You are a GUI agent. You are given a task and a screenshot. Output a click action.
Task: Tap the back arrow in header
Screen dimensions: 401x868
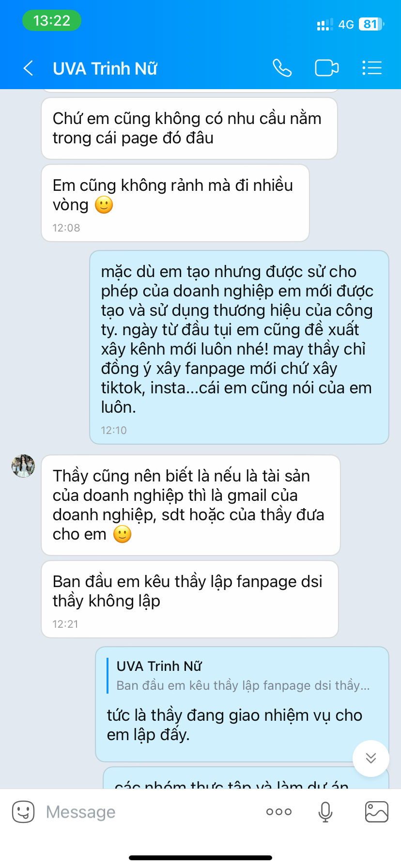(29, 68)
